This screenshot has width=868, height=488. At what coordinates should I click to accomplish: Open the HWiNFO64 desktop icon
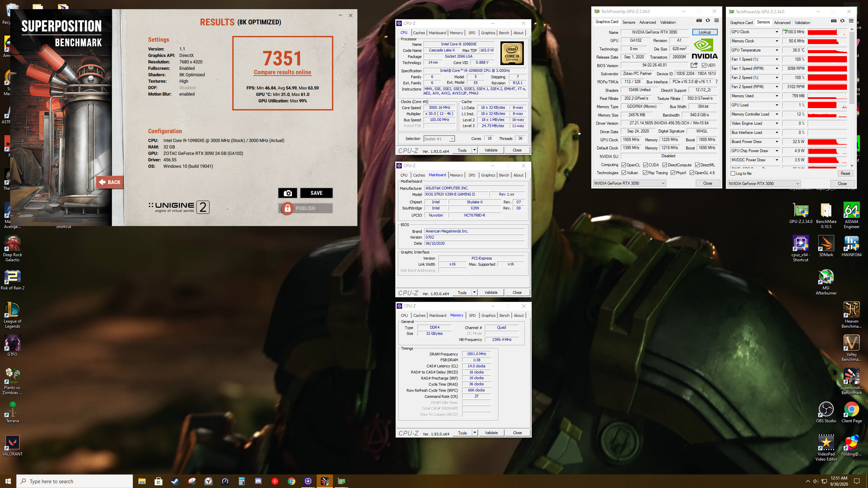[x=851, y=246]
